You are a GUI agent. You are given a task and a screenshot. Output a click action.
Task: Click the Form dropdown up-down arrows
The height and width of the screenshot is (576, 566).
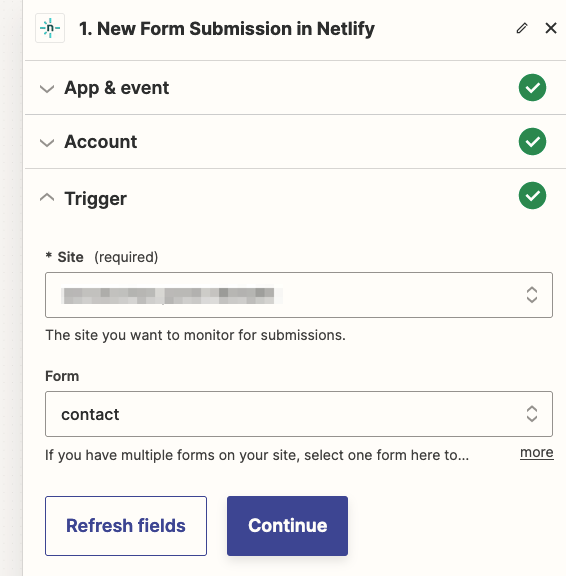(532, 414)
